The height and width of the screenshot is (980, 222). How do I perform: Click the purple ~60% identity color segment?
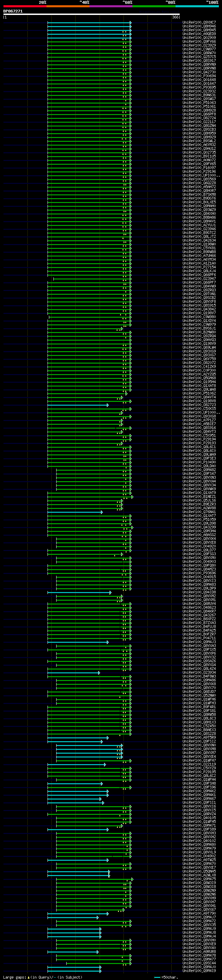[111, 6]
